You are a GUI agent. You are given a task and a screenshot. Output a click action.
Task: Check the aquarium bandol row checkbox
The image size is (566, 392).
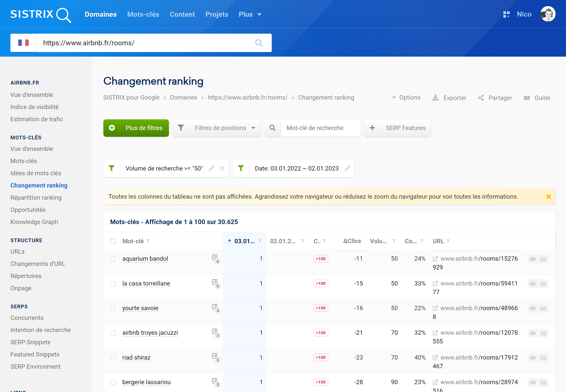(x=113, y=259)
